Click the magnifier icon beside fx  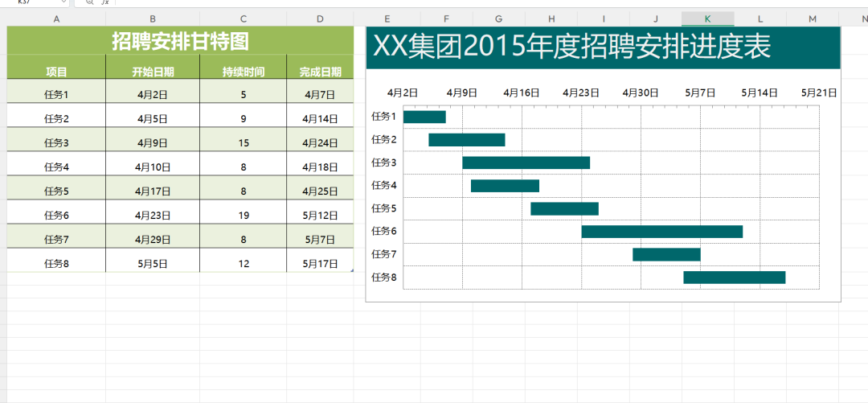coord(89,2)
